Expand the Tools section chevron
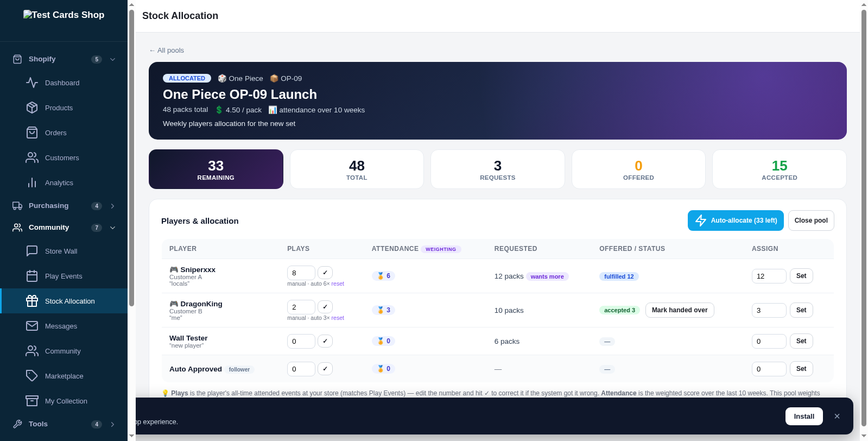 click(112, 424)
